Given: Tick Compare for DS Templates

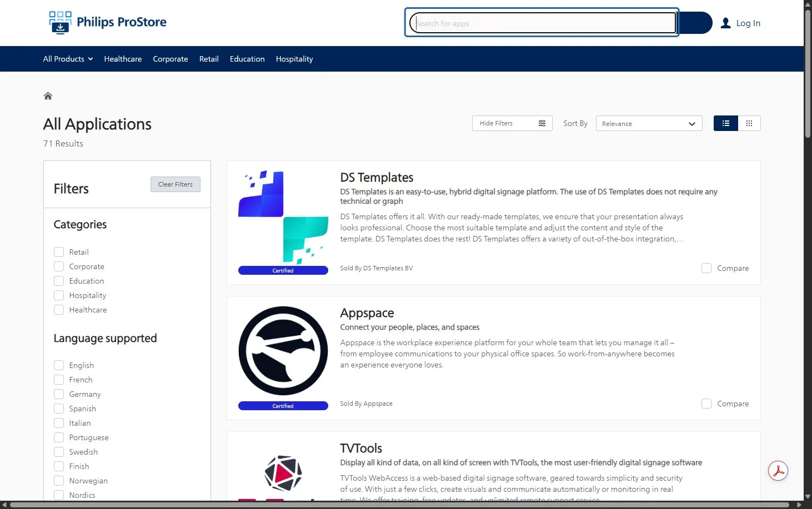Looking at the screenshot, I should click(x=706, y=268).
